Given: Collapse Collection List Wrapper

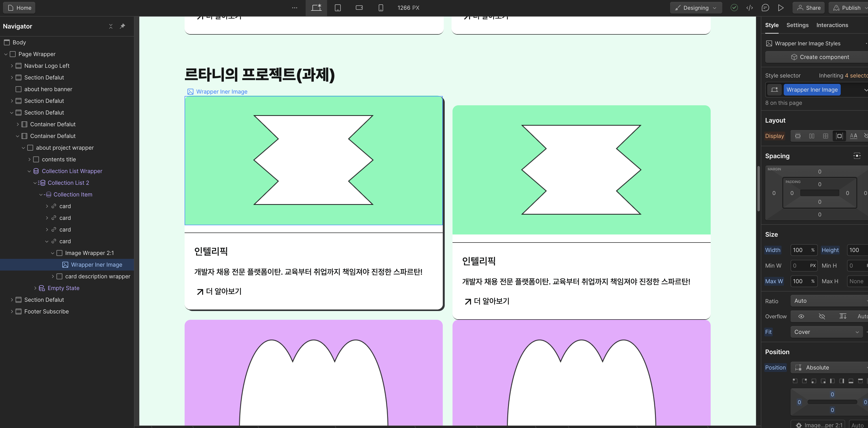Looking at the screenshot, I should [29, 171].
